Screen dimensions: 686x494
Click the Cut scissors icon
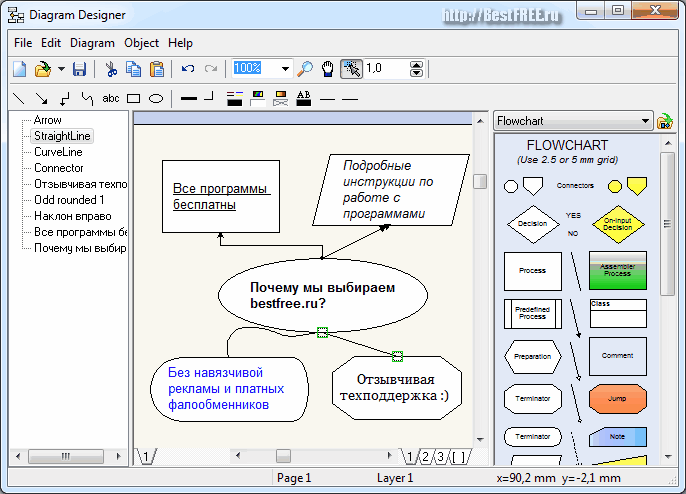[111, 69]
